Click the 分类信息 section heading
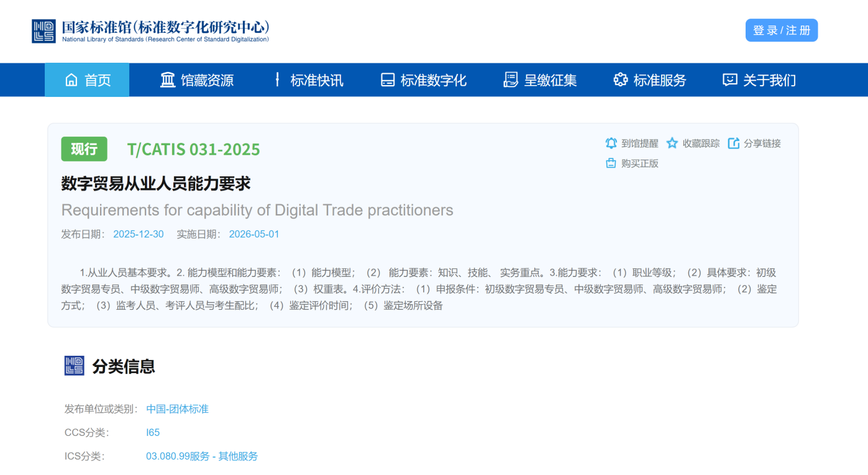This screenshot has width=868, height=475. coord(124,366)
